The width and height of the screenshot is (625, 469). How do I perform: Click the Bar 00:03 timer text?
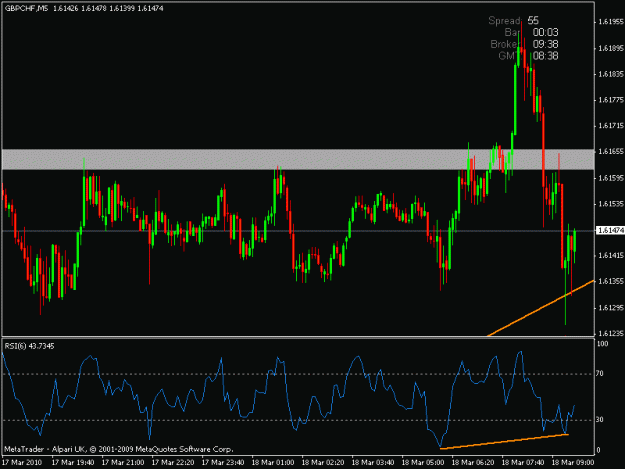point(531,32)
